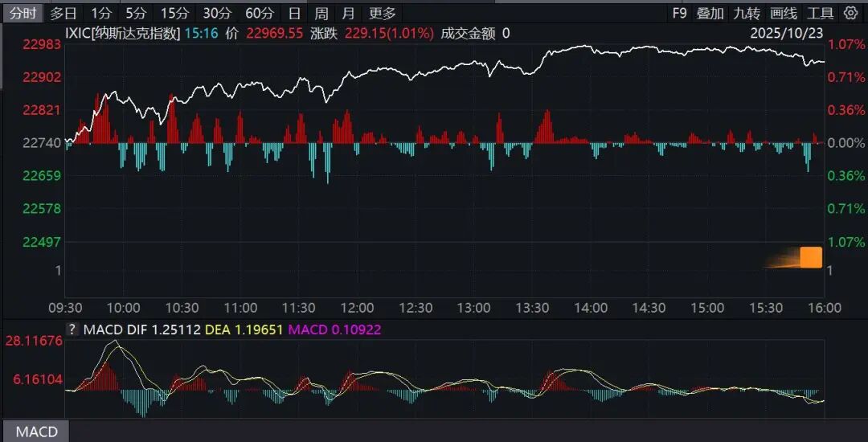Activate the 九转 indicator

click(x=747, y=13)
